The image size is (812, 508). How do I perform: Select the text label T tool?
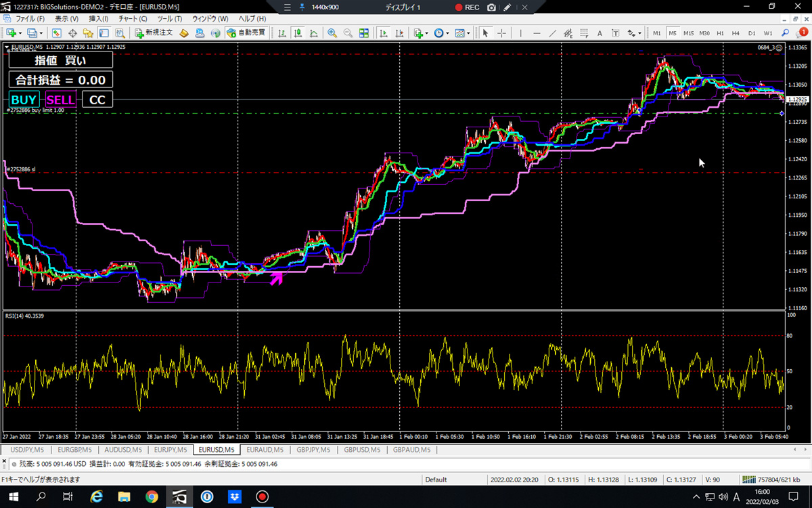(615, 33)
